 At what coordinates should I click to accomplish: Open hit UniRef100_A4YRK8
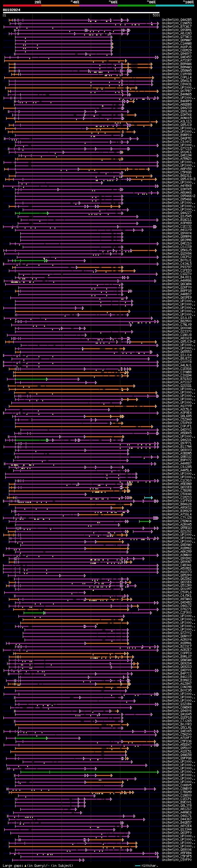(177, 186)
